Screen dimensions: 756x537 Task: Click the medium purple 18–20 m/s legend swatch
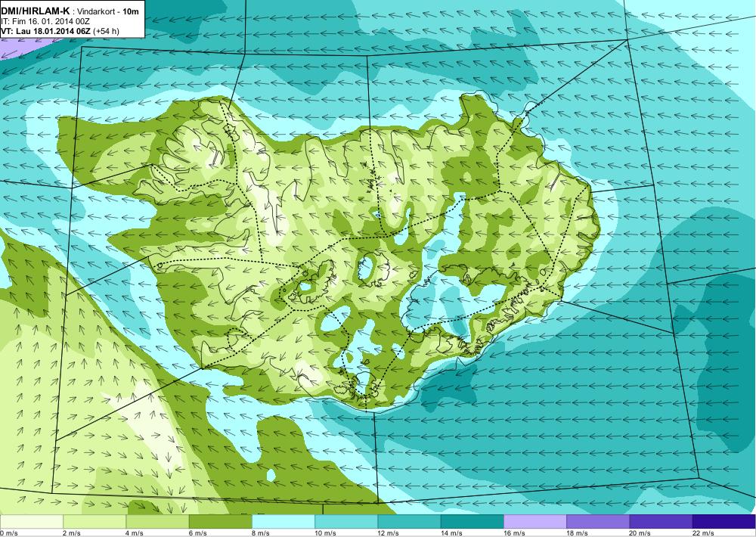tap(598, 522)
